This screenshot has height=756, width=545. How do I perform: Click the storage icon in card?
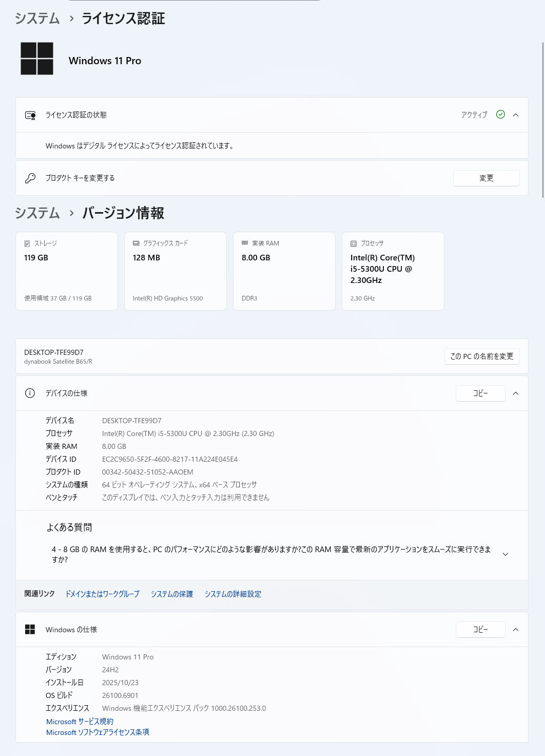click(27, 243)
